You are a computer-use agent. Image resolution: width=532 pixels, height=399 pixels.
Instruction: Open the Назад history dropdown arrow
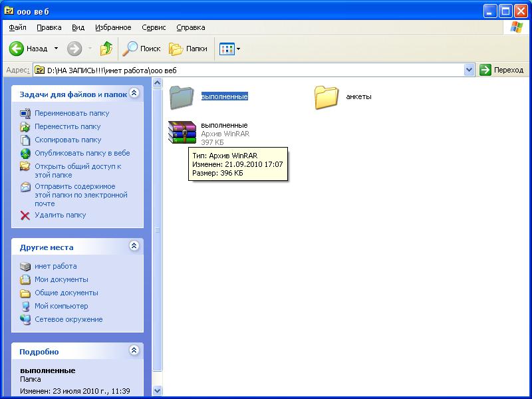(x=57, y=49)
